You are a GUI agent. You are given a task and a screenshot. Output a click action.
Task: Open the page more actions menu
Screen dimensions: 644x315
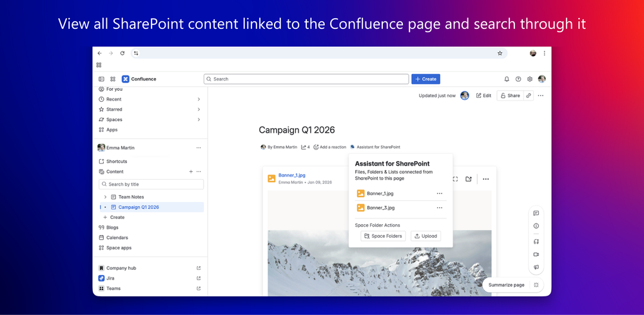click(x=540, y=95)
